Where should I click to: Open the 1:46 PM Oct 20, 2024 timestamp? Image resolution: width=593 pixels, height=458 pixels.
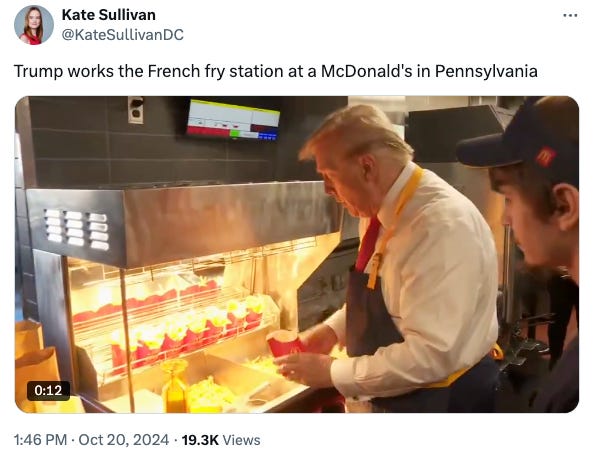pyautogui.click(x=91, y=440)
